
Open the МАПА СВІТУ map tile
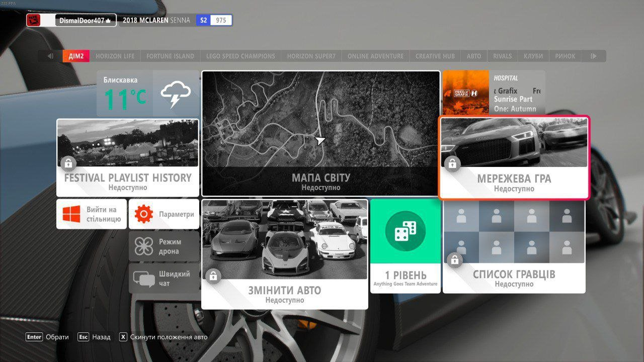(321, 133)
